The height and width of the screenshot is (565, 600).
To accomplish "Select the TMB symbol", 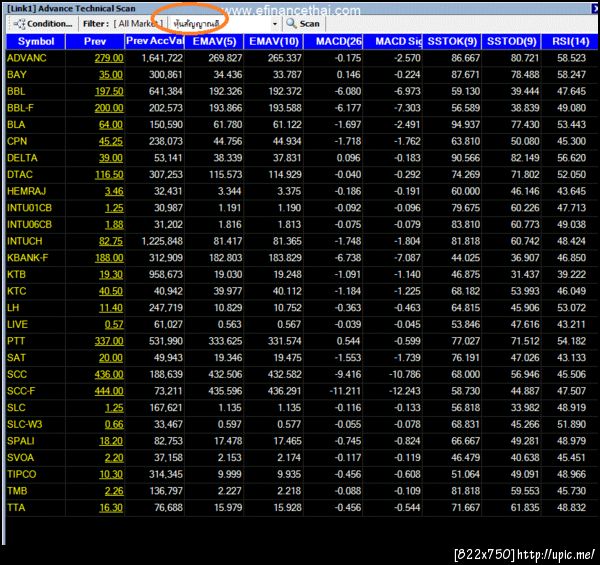I will [17, 491].
